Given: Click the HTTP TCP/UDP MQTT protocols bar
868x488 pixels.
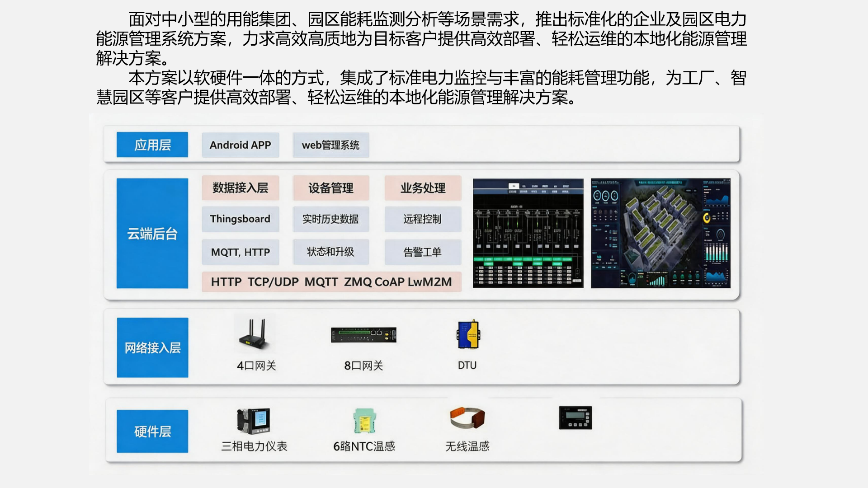Looking at the screenshot, I should point(331,282).
